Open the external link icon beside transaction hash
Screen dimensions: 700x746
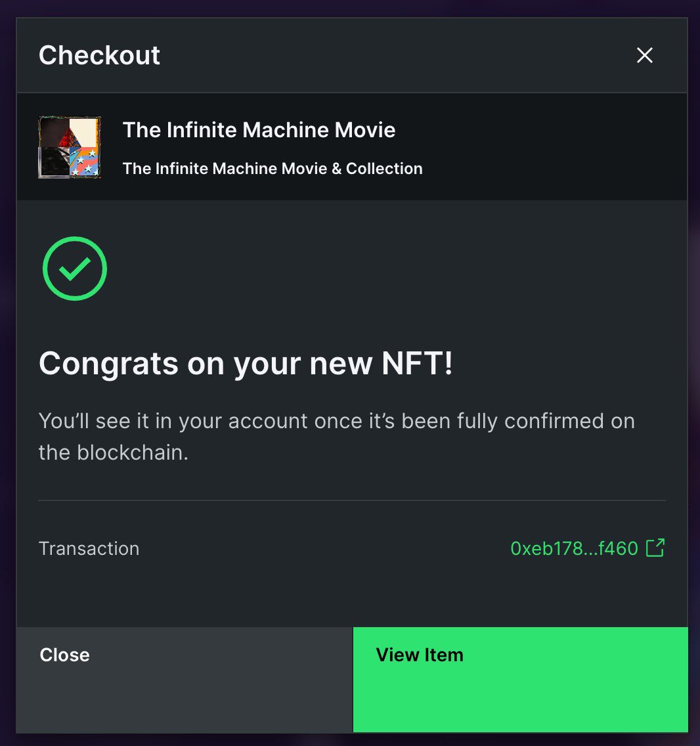pyautogui.click(x=655, y=548)
